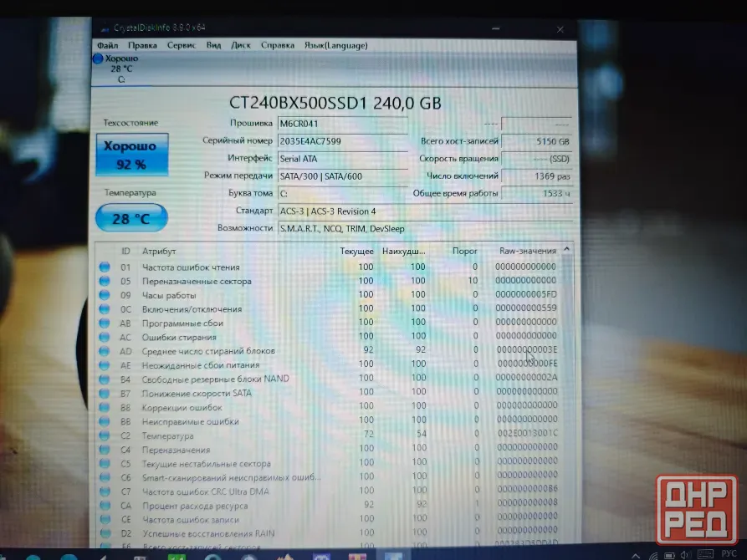The width and height of the screenshot is (747, 560).
Task: Open the Сервис menu
Action: click(182, 45)
